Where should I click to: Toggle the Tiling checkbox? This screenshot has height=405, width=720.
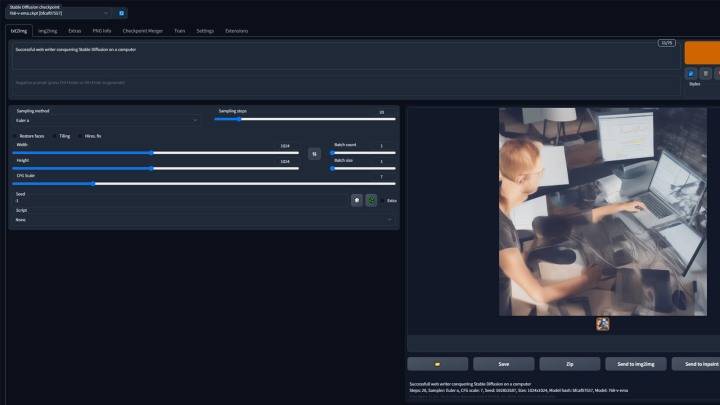pyautogui.click(x=55, y=135)
